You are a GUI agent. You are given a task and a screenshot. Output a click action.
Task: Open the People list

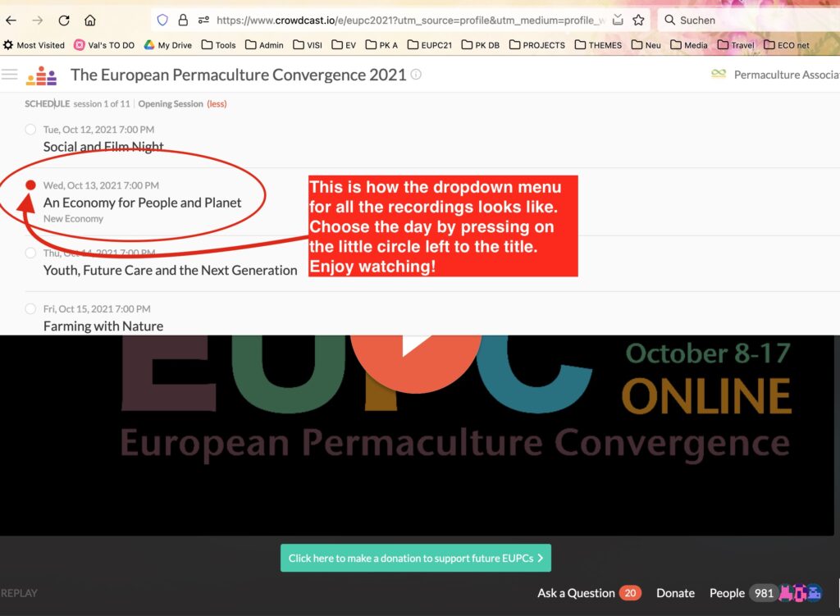point(727,593)
